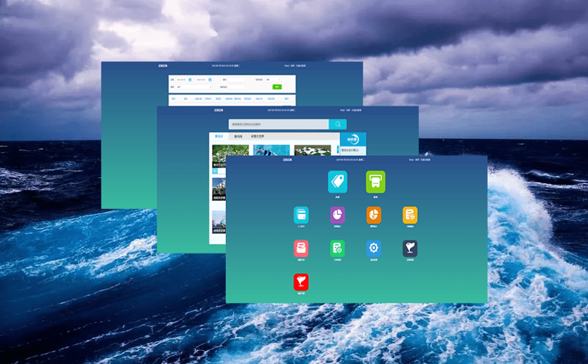Click the yellow document clock icon
This screenshot has width=588, height=364.
click(410, 215)
